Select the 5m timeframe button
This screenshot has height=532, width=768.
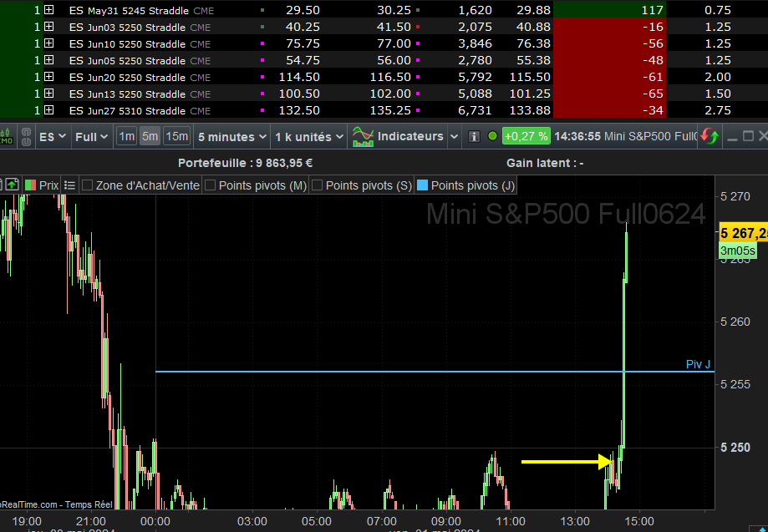pyautogui.click(x=150, y=136)
